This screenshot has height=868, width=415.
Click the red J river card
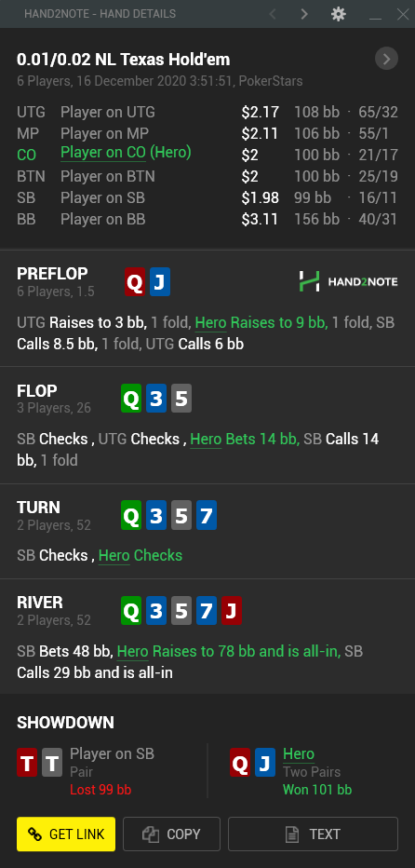(232, 611)
